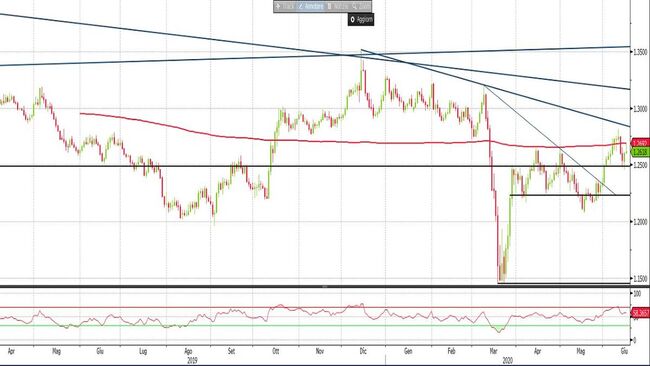Click the Ott label on time axis
Viewport: 650px width, 366px height.
tap(275, 351)
